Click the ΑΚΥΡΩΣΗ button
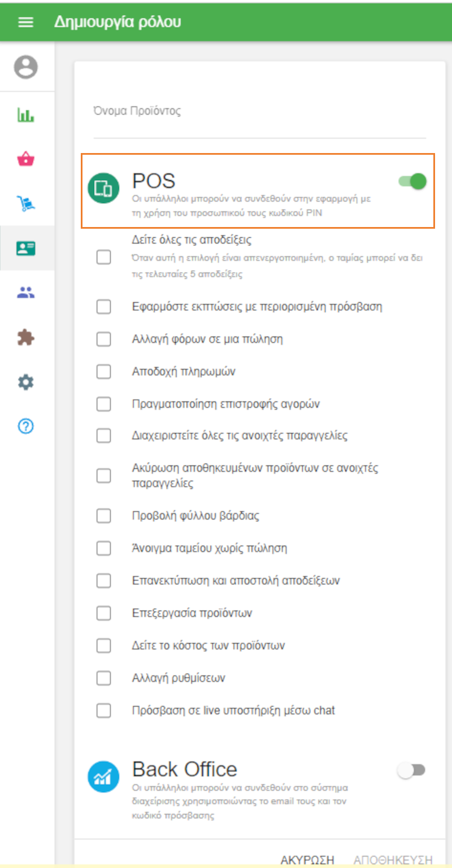 click(307, 857)
